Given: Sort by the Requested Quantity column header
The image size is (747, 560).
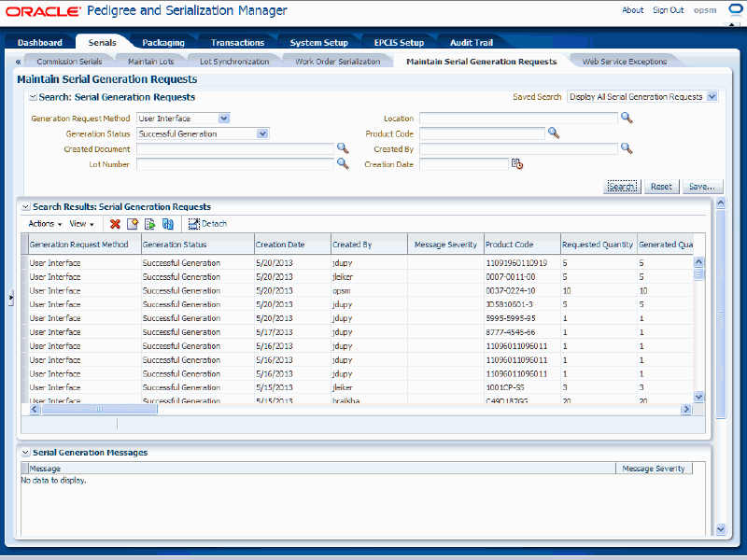Looking at the screenshot, I should pos(599,245).
